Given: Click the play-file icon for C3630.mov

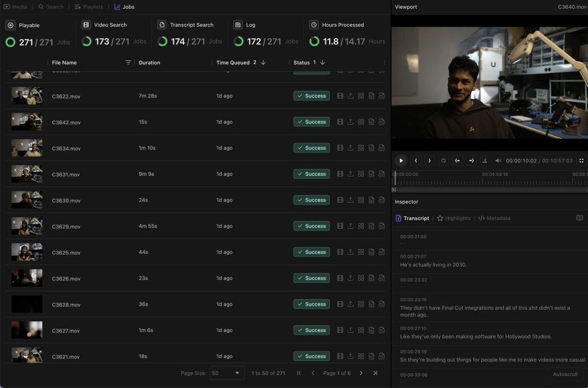Looking at the screenshot, I should 381,200.
